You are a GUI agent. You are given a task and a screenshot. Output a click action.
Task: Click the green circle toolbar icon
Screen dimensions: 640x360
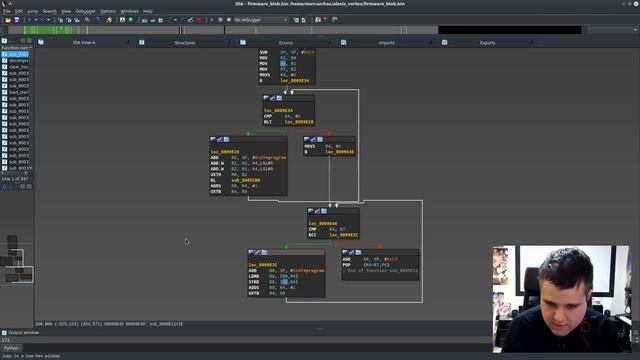pos(131,20)
